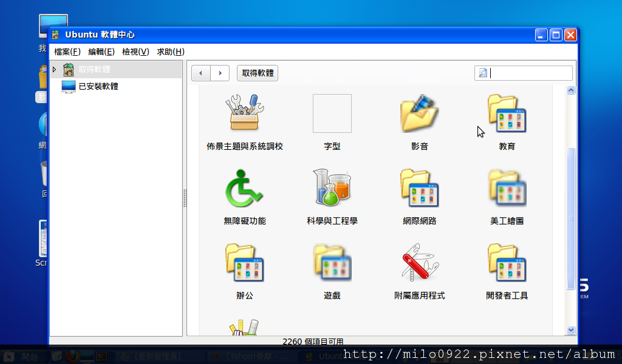Click the 無障礙功能 label
The width and height of the screenshot is (622, 364).
(245, 221)
